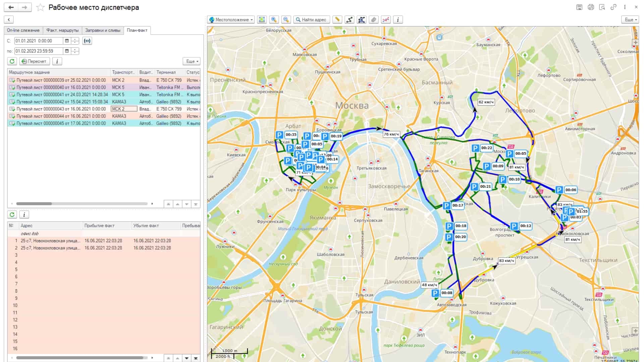
Task: Click the green refresh icon above route list
Action: 12,61
